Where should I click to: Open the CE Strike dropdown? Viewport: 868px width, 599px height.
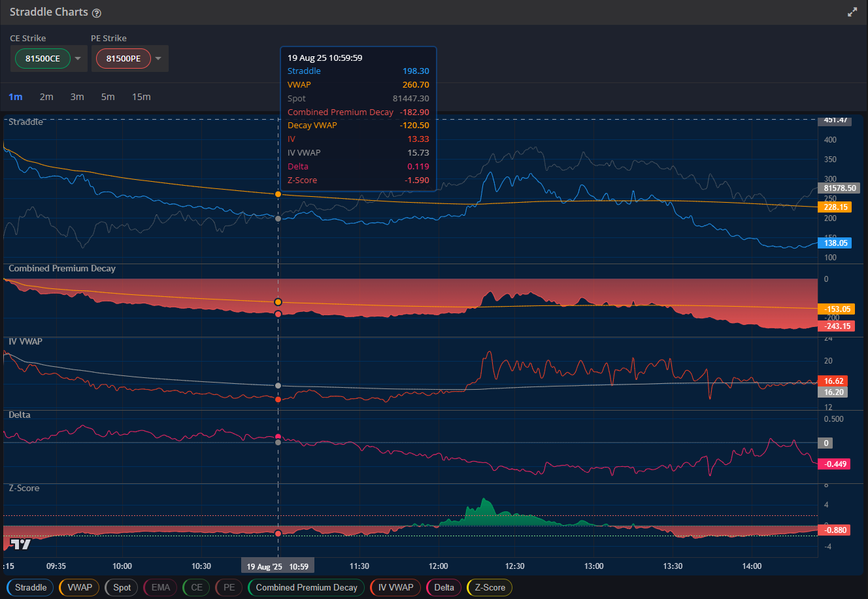pos(76,58)
